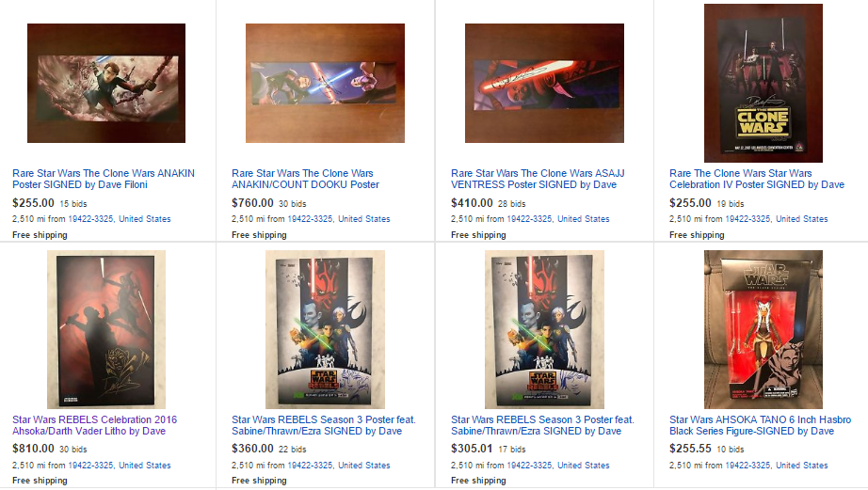
Task: Click the REBELS Season 3 Poster title priced $360.00
Action: point(323,425)
